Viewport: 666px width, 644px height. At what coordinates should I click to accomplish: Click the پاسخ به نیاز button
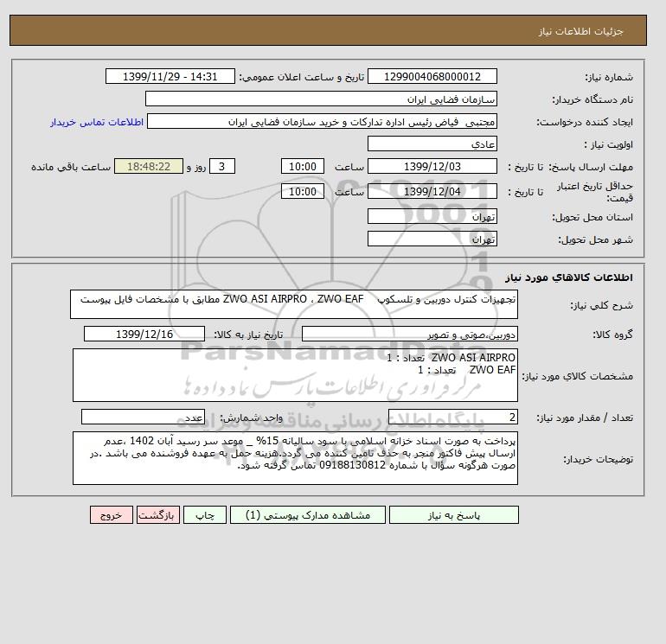(x=453, y=514)
